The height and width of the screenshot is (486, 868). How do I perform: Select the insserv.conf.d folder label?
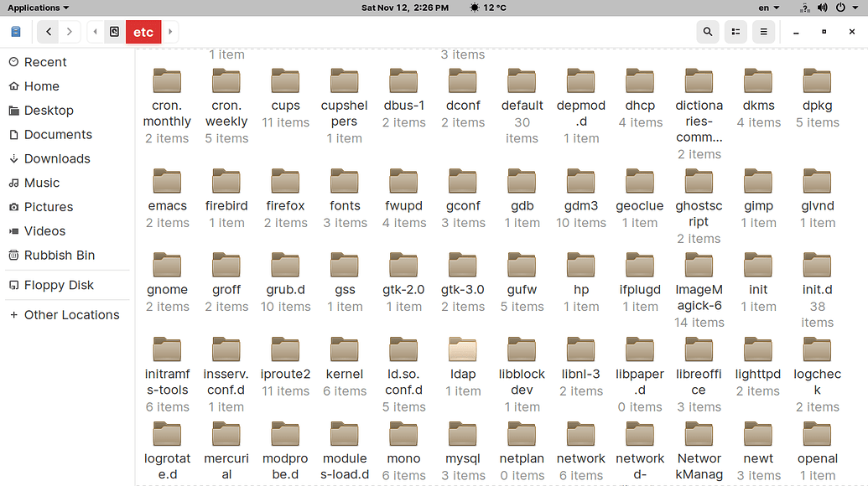[226, 382]
